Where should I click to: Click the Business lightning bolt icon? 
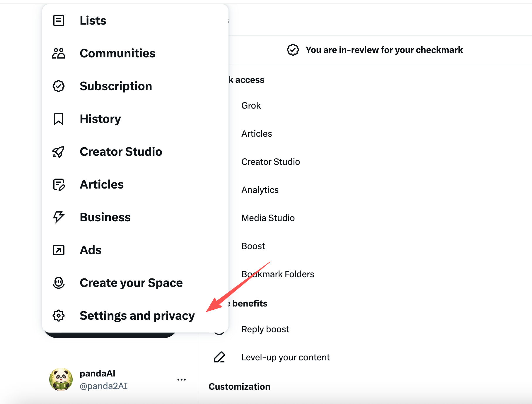point(59,217)
